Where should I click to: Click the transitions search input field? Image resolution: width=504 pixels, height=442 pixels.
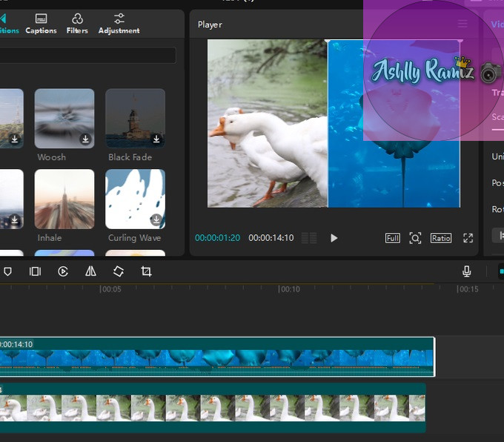tap(87, 56)
